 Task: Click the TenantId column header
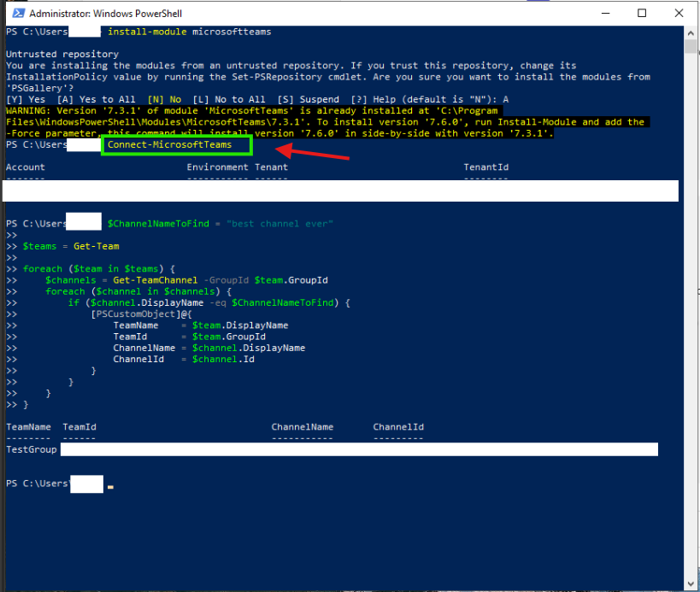tap(485, 167)
